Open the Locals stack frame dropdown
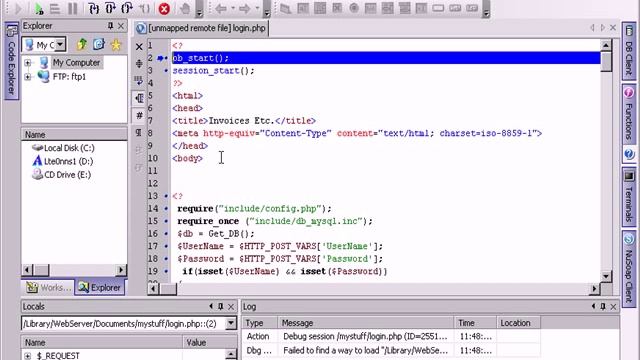Screen dimensions: 640x360 231,323
